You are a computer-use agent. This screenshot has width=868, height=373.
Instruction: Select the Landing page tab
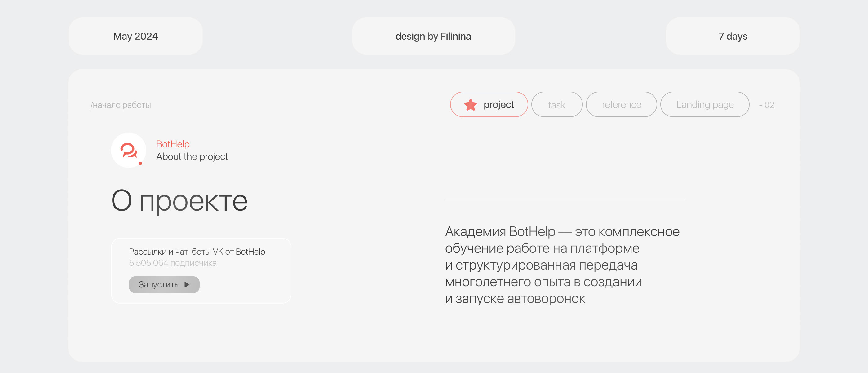pyautogui.click(x=705, y=105)
